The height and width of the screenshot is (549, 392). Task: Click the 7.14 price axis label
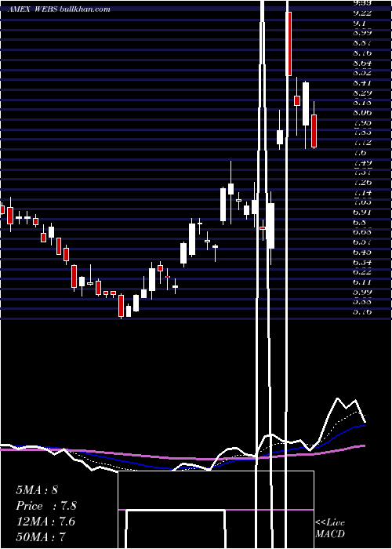tap(362, 192)
